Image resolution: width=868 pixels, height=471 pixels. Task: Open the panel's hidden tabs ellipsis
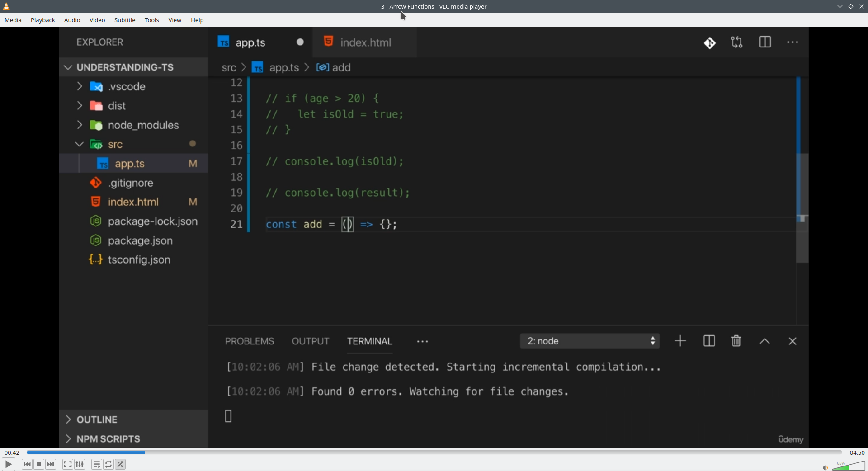(422, 342)
